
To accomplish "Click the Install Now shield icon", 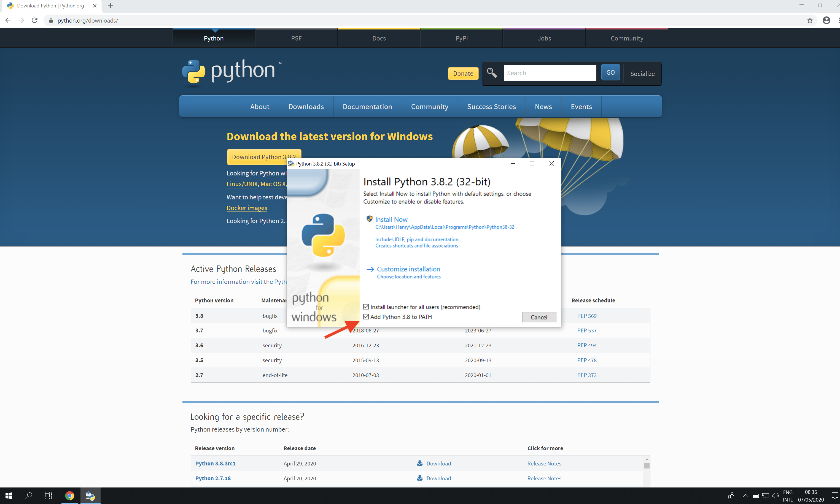I will pyautogui.click(x=369, y=219).
